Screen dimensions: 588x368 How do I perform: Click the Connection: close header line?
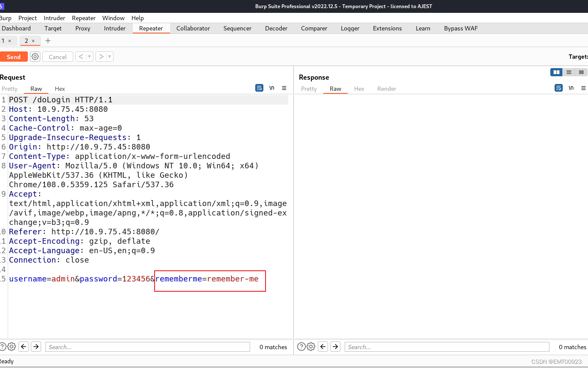49,260
